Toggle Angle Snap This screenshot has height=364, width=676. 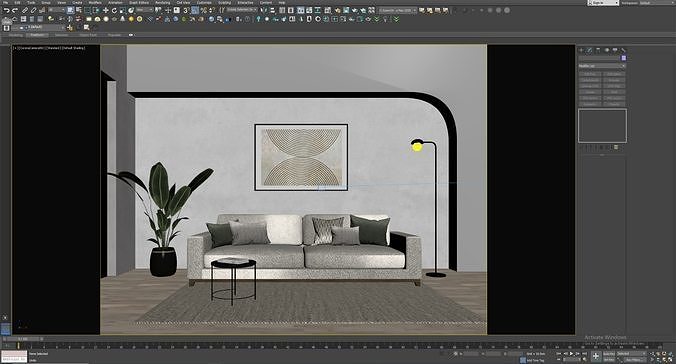[x=195, y=10]
